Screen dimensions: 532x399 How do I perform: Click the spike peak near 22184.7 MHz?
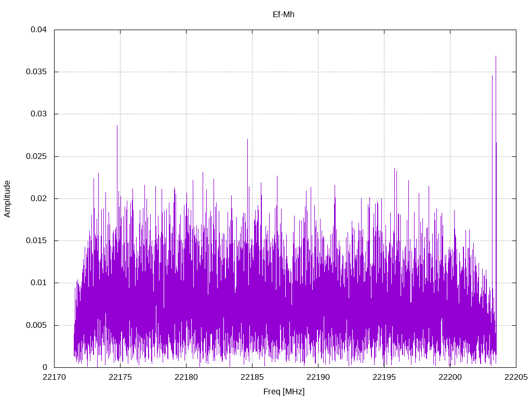(x=247, y=139)
